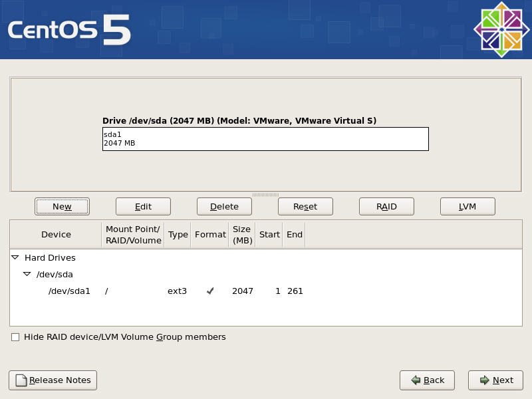Screen dimensions: 532x399
Task: Click the Mount Point/RAID/Volume column header
Action: pyautogui.click(x=133, y=235)
